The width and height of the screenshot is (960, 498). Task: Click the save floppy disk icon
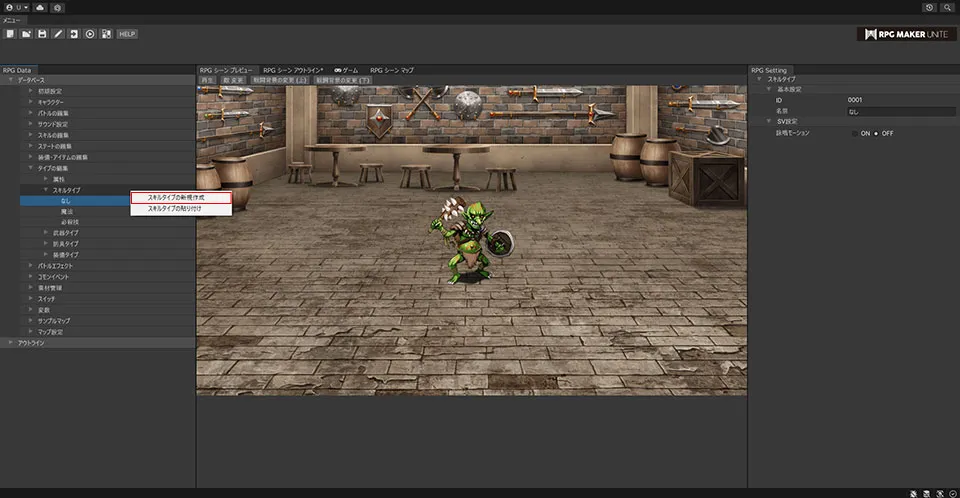42,34
